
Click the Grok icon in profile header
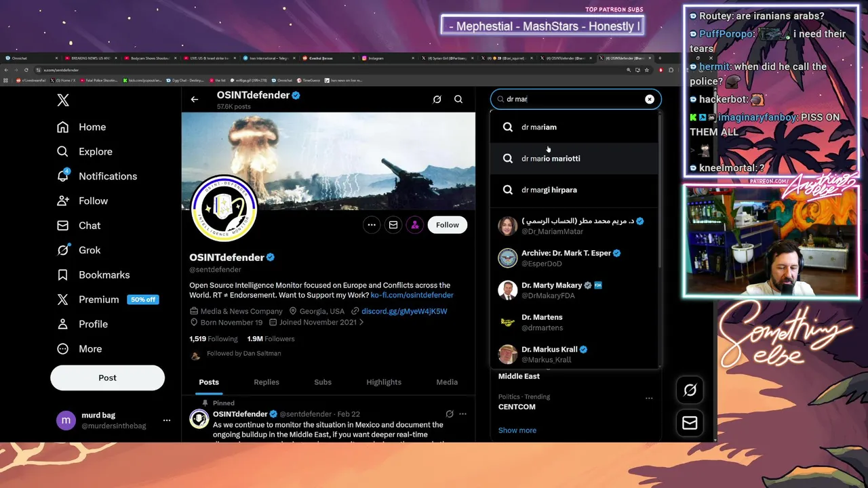point(437,99)
